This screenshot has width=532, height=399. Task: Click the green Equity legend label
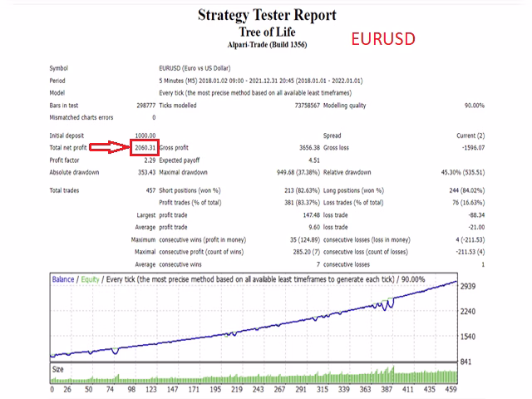click(x=90, y=279)
